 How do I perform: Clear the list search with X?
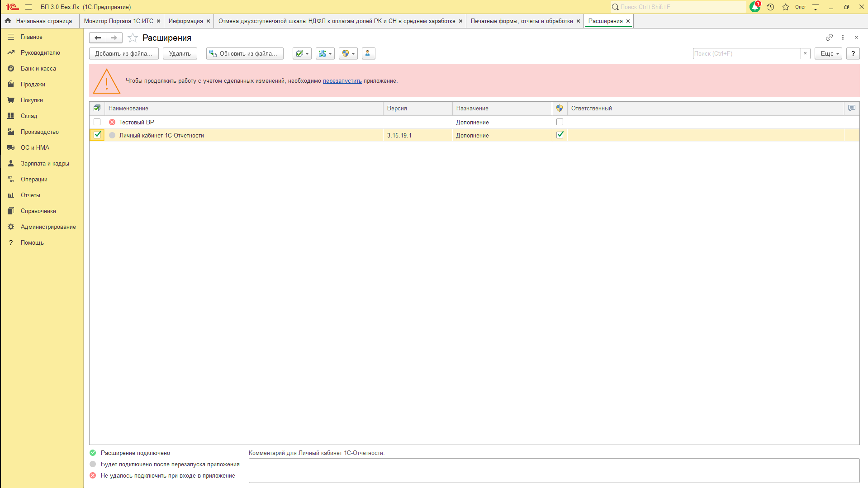(805, 53)
